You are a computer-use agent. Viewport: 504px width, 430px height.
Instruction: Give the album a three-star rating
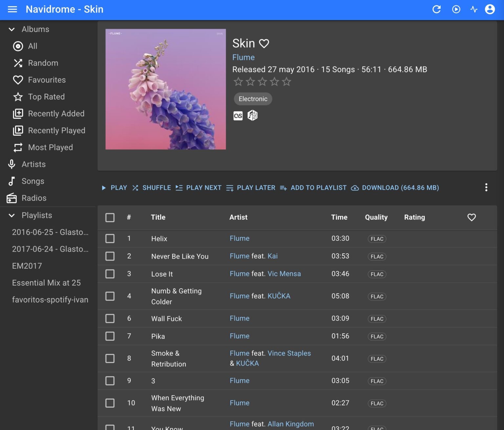click(262, 81)
